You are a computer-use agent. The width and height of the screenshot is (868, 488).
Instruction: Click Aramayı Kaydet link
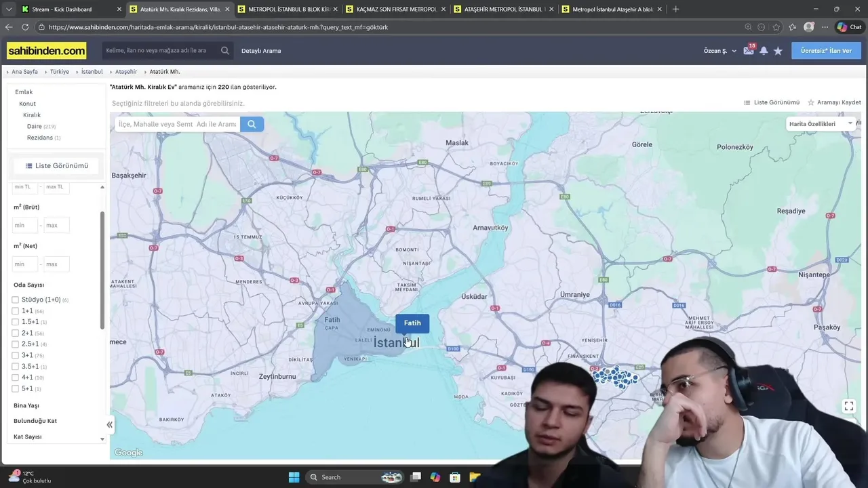tap(834, 102)
